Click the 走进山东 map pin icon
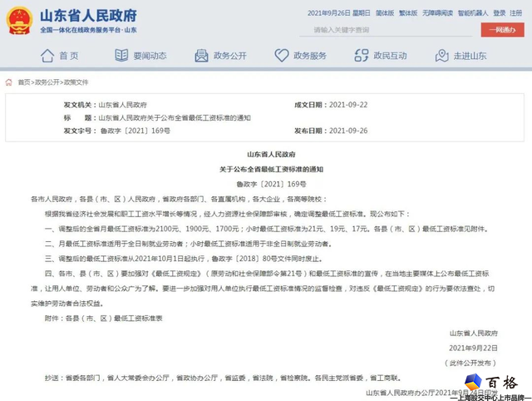Viewport: 532px width, 401px height. click(441, 56)
